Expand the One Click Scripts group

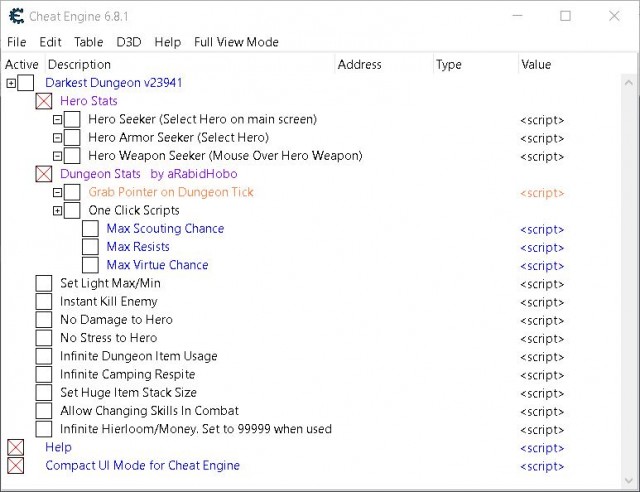click(58, 211)
